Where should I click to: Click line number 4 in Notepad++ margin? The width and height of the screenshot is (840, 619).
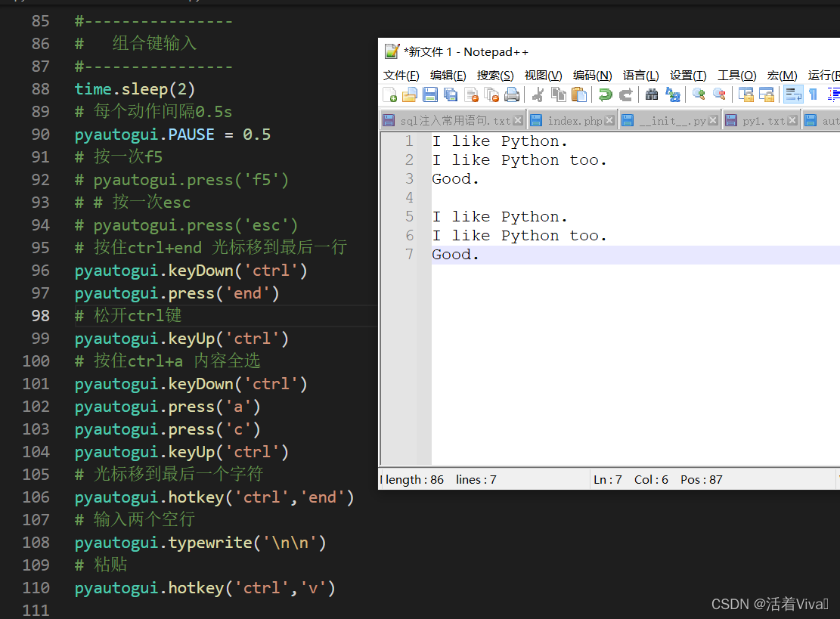click(x=409, y=197)
